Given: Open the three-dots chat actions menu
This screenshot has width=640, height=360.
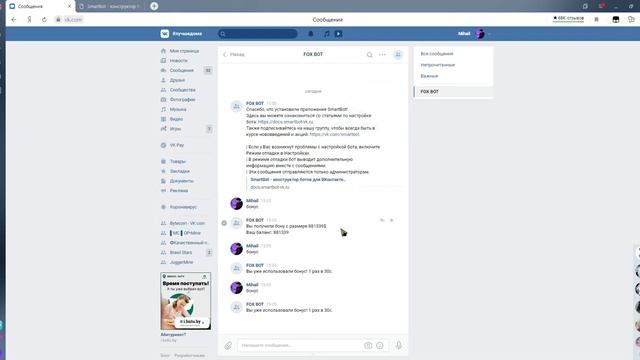Looking at the screenshot, I should pos(382,55).
